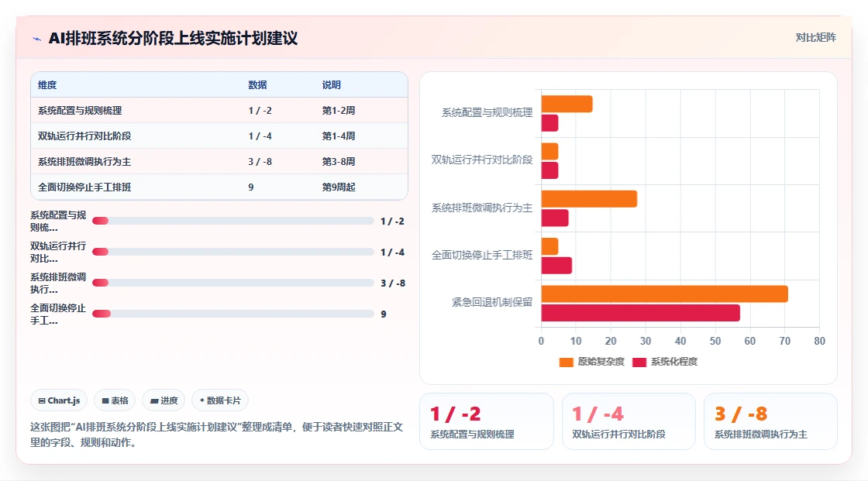Viewport: 868px width, 481px height.
Task: Click the 第1-2周 table cell
Action: point(338,110)
